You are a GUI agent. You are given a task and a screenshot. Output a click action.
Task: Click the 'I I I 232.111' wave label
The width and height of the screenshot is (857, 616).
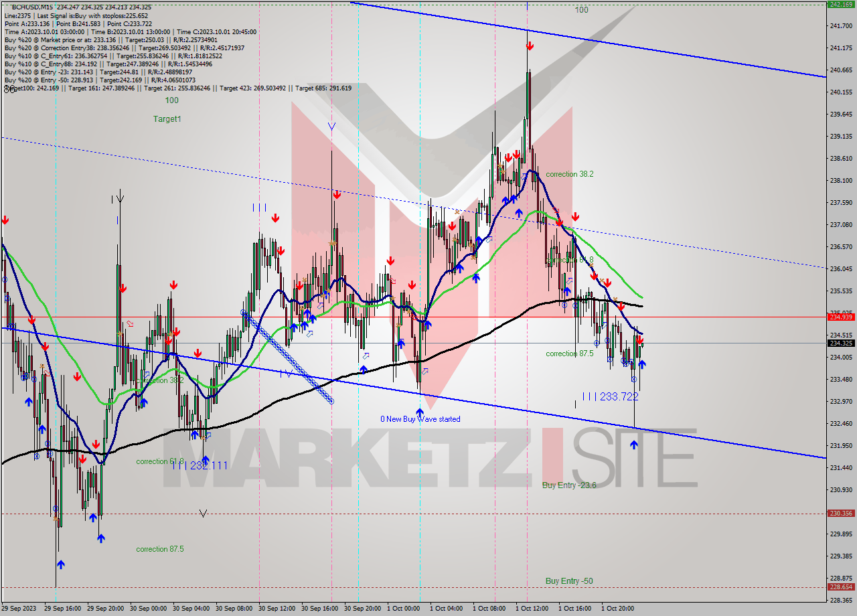point(200,465)
